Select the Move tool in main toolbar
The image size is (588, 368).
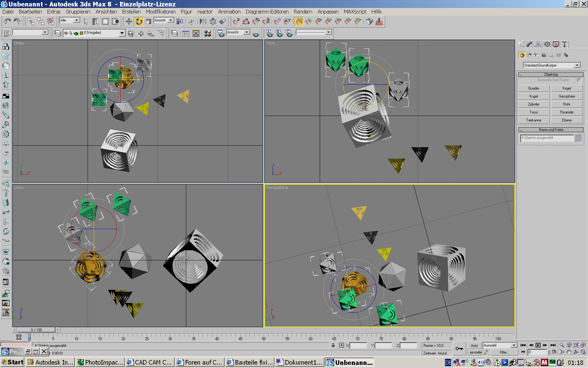[x=129, y=21]
